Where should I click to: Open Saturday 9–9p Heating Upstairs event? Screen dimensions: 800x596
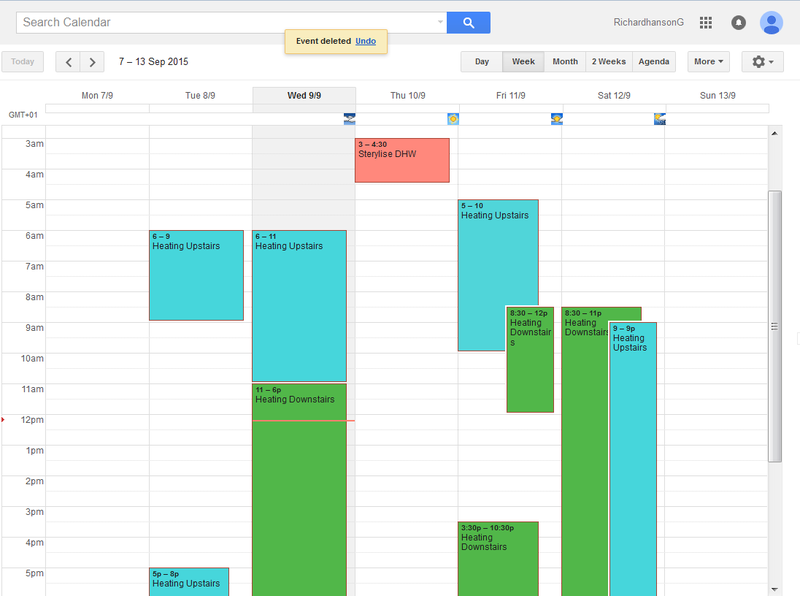point(633,459)
